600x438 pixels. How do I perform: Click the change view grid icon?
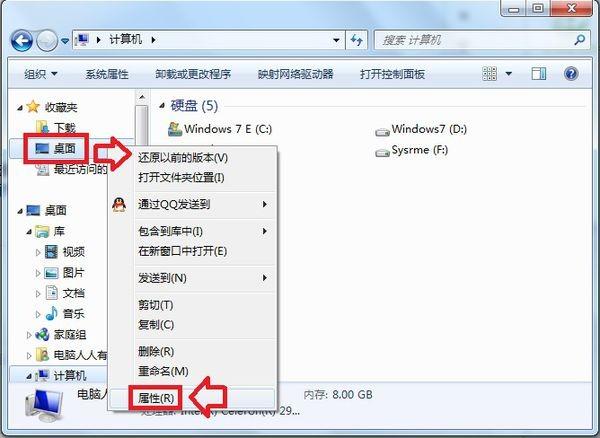point(489,73)
